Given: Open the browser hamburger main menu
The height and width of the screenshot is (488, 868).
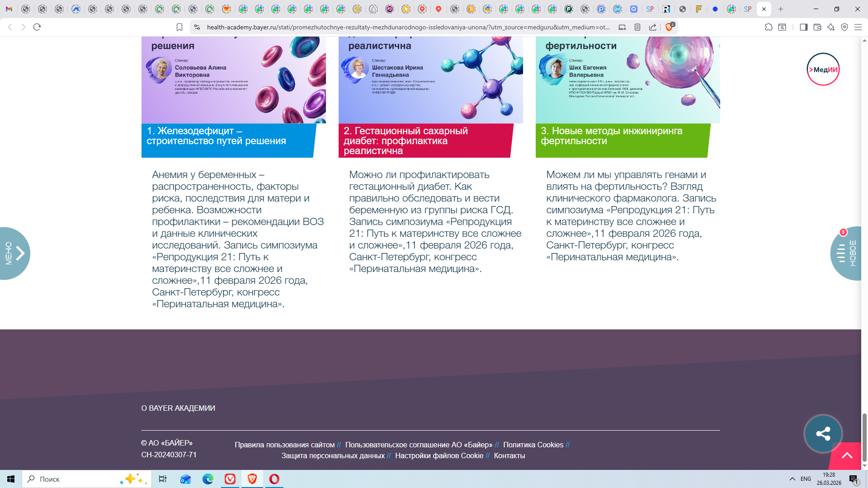Looking at the screenshot, I should [858, 27].
